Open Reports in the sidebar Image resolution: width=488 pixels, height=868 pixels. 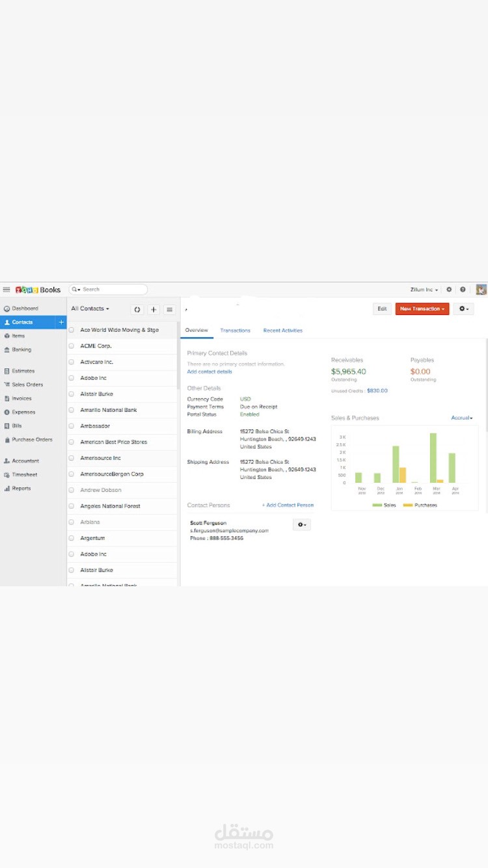[x=17, y=488]
